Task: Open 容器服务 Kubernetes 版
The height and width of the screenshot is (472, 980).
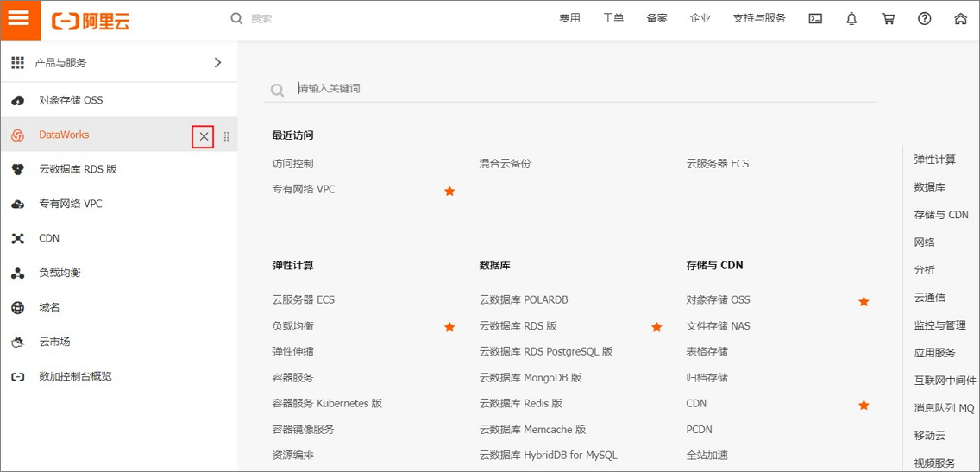Action: pyautogui.click(x=327, y=403)
